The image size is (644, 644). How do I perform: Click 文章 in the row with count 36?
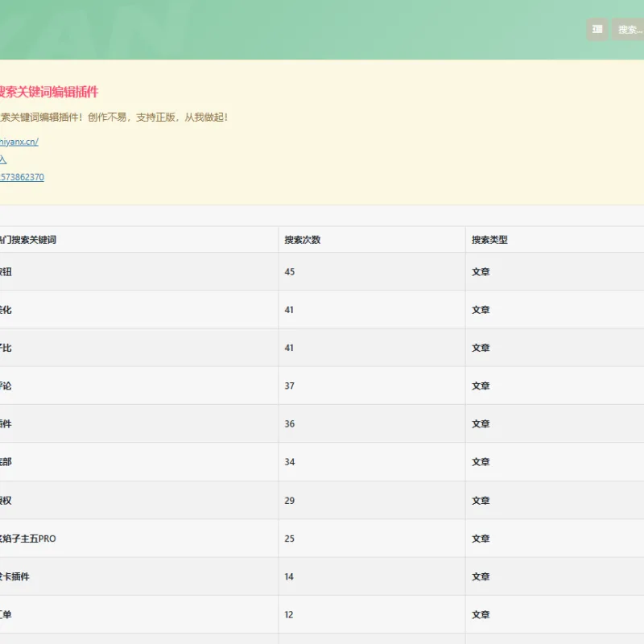point(481,423)
